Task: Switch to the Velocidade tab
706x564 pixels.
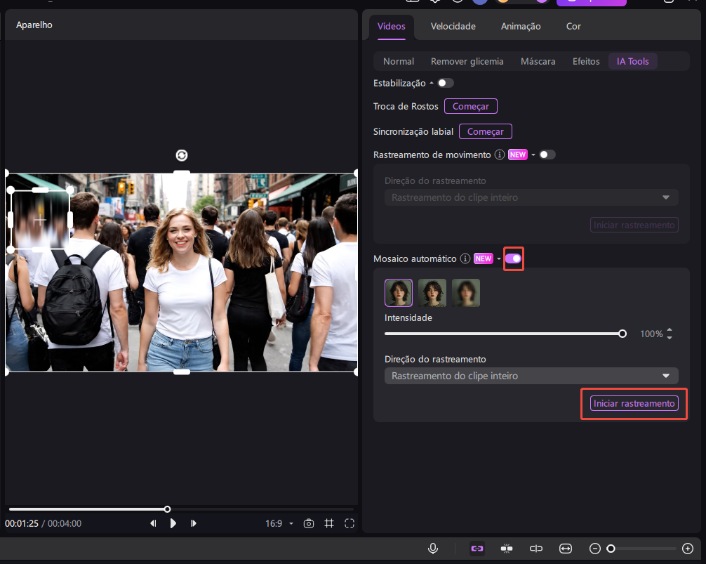Action: click(453, 26)
